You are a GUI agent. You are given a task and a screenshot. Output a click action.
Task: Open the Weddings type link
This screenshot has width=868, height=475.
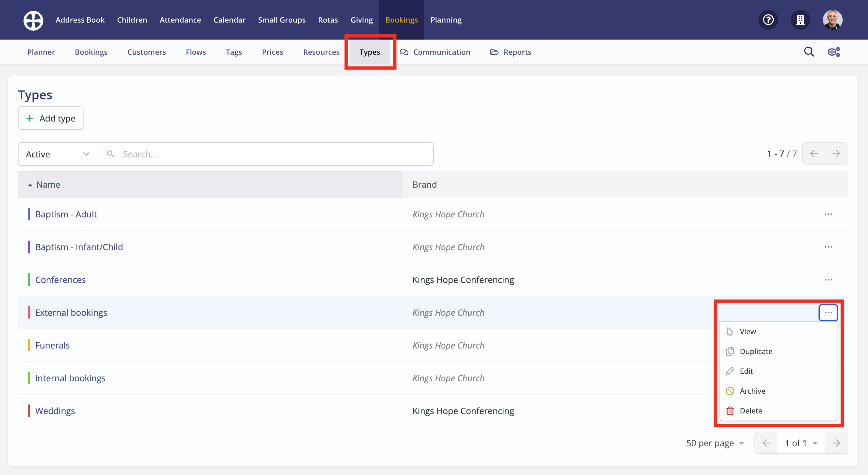coord(55,411)
